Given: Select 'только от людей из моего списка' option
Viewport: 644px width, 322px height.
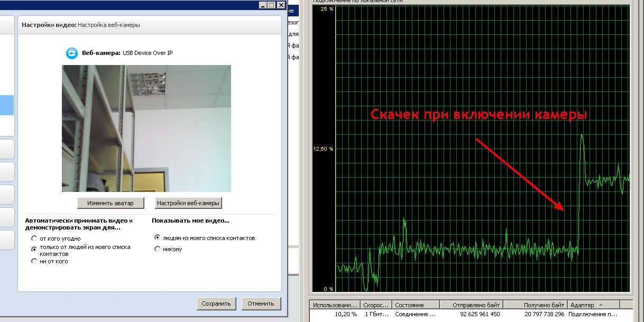Looking at the screenshot, I should click(34, 247).
